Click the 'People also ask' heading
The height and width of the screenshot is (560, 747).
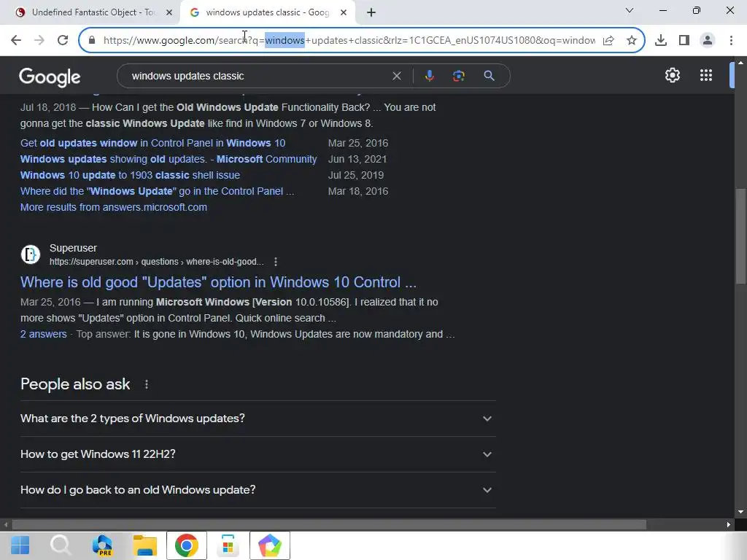[x=75, y=384]
